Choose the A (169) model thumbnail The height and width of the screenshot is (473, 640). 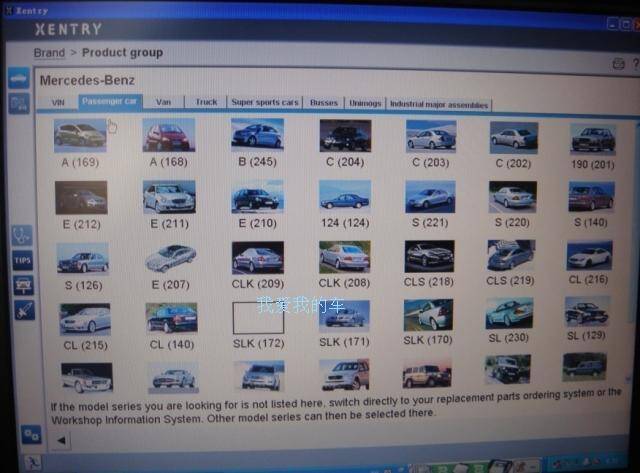click(80, 135)
